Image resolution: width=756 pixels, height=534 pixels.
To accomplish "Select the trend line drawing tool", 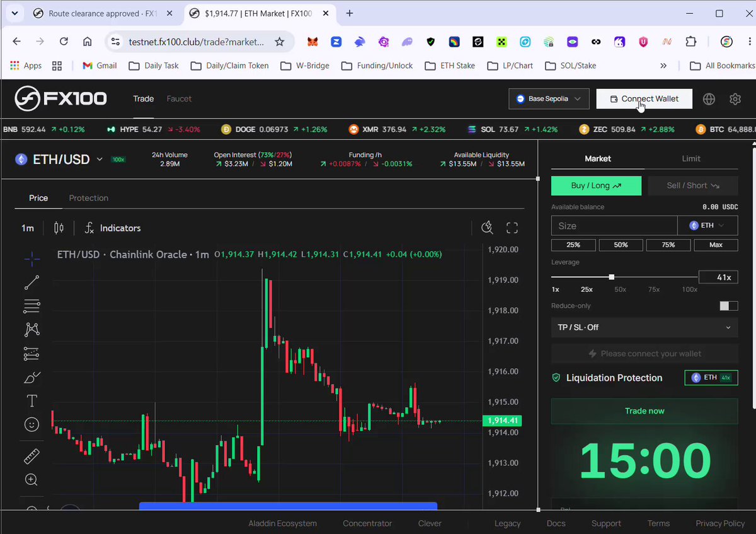I will point(31,282).
